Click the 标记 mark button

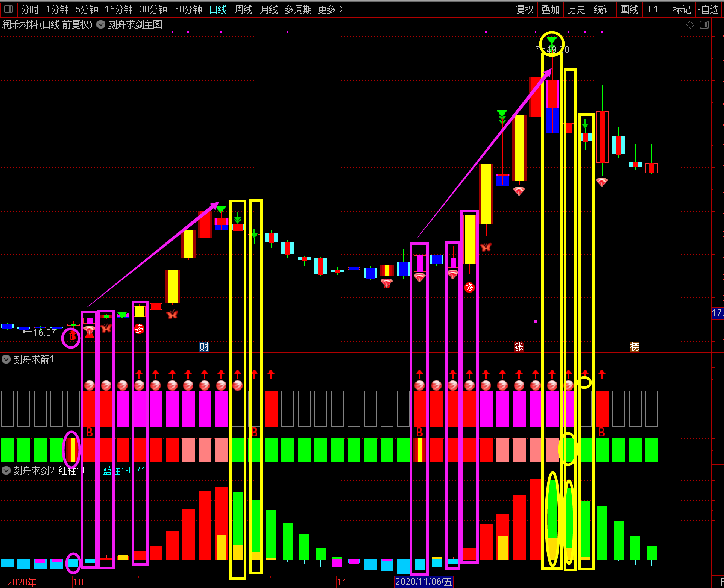(x=682, y=9)
